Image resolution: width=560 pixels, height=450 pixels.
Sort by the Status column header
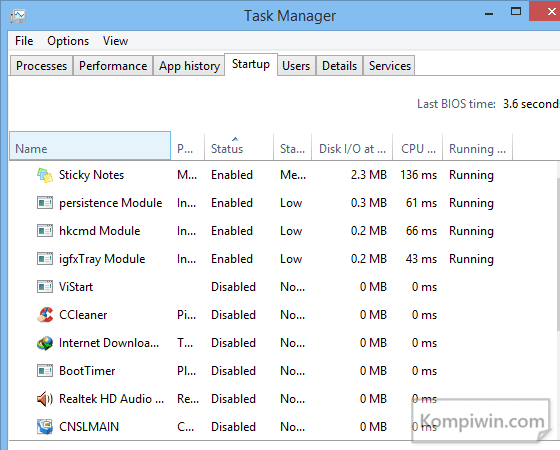point(239,146)
